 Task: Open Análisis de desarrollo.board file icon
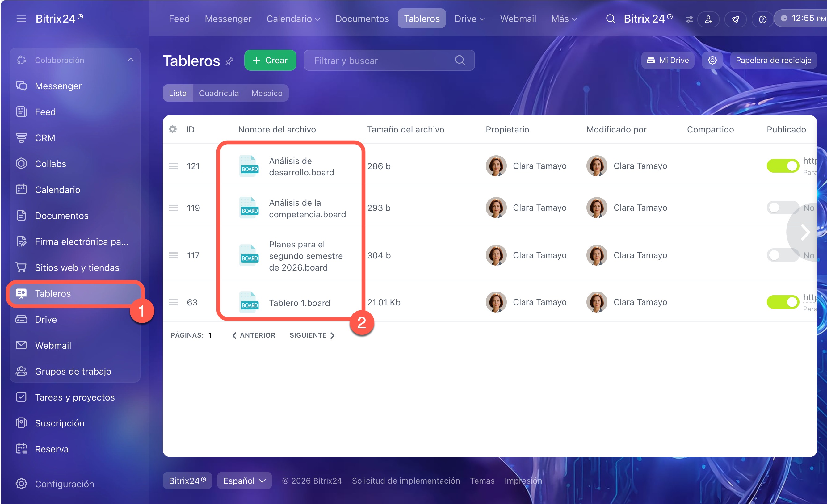(x=249, y=166)
